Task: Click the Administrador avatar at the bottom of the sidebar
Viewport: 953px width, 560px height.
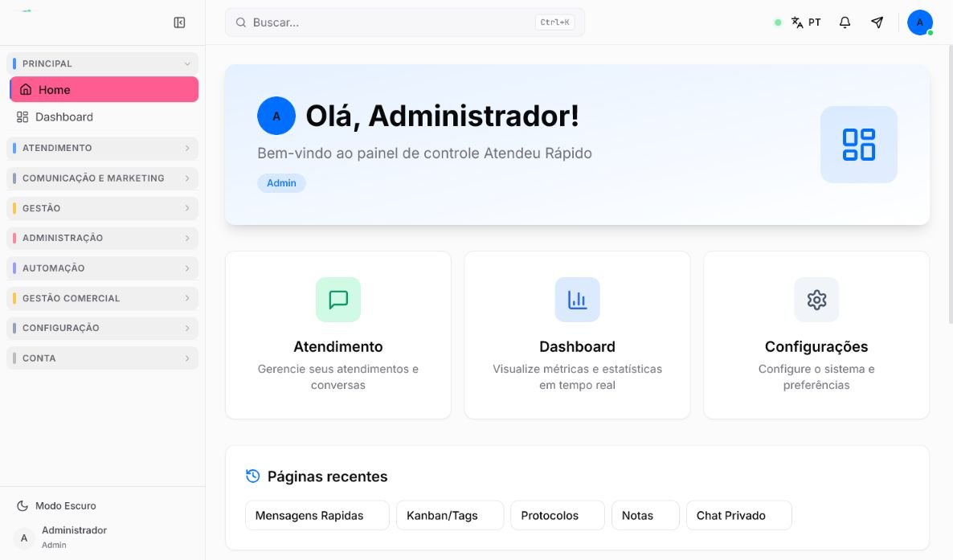Action: pos(23,538)
